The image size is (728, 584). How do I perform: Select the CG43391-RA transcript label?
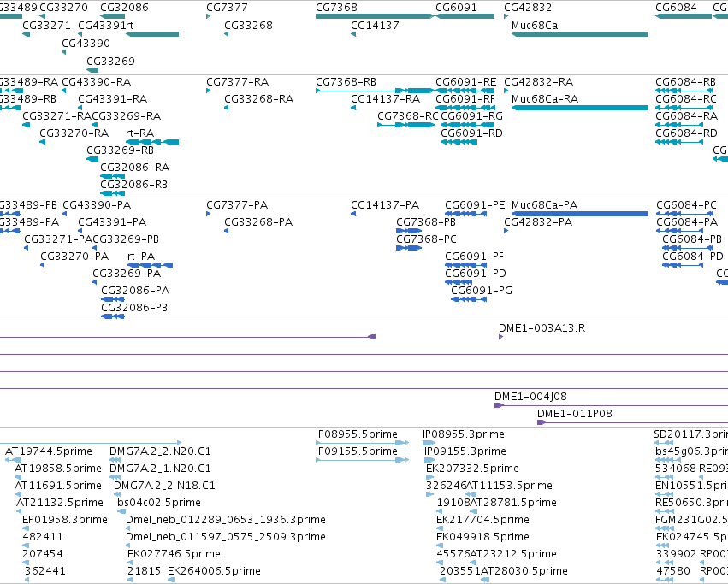112,99
